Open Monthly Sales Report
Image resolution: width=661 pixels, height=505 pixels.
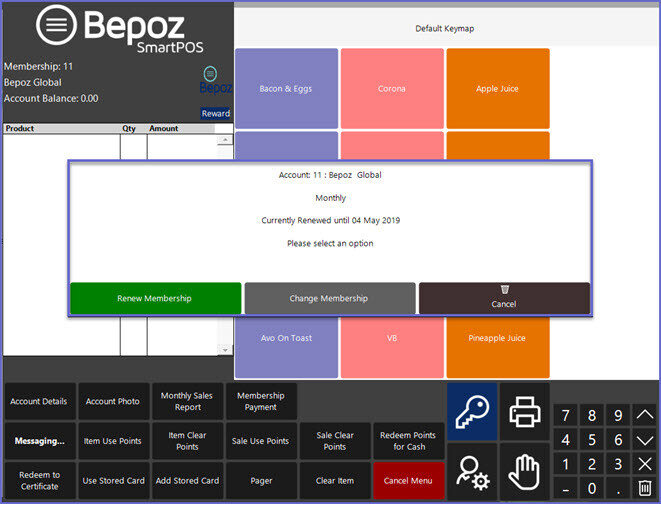click(187, 401)
